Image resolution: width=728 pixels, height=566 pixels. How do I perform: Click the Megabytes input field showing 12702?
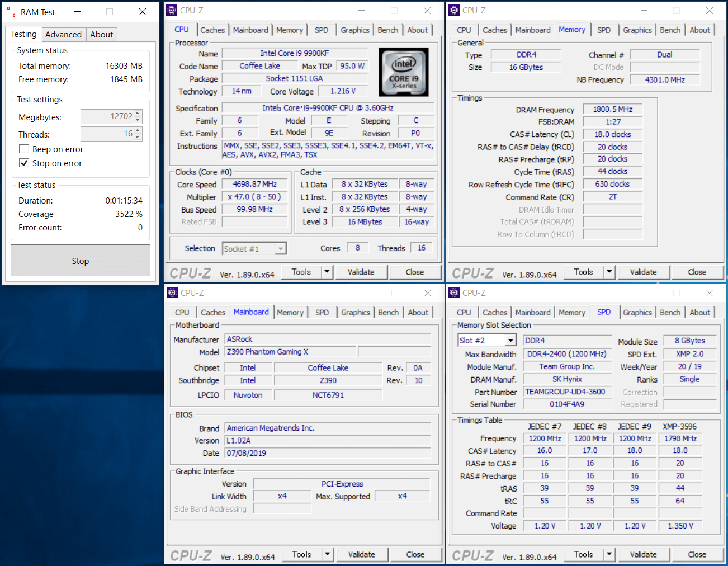(107, 116)
